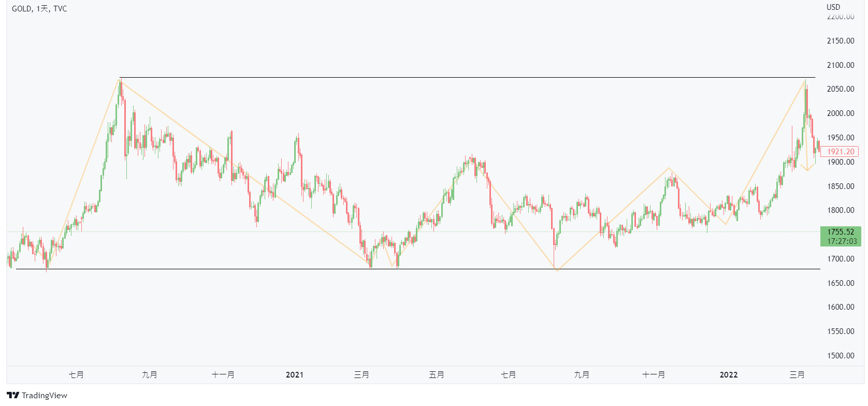Select the upper black horizontal resistance line
Screen dimensions: 868x406
(x=466, y=78)
